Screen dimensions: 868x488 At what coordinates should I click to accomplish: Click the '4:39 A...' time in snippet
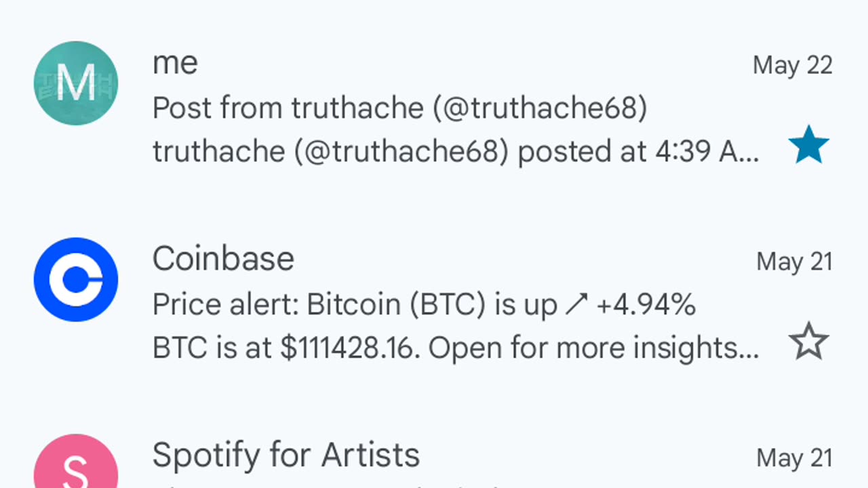coord(707,152)
